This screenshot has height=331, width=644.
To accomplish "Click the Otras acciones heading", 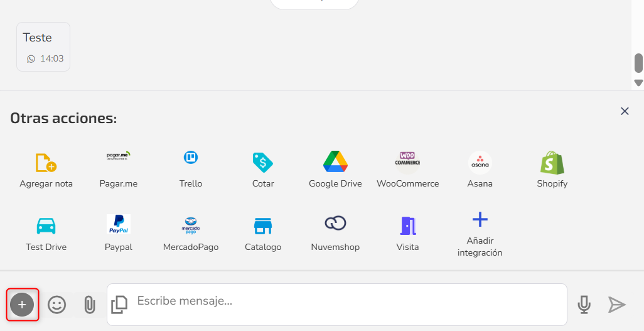I will [x=63, y=118].
